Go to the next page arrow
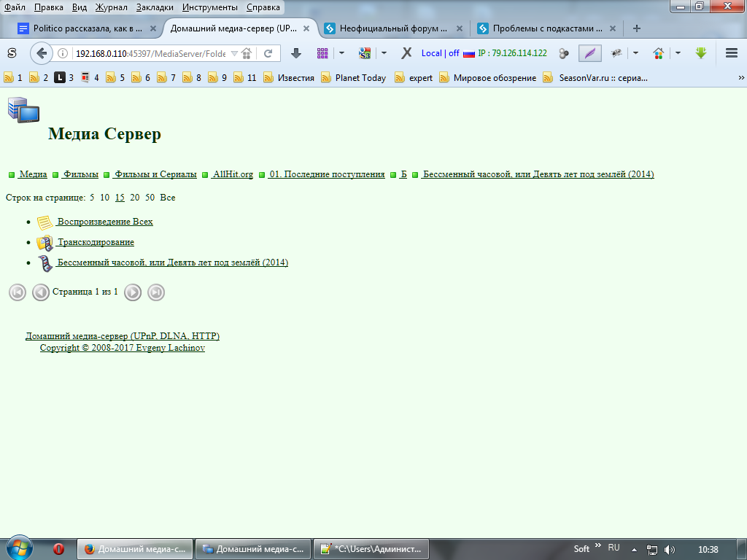 tap(132, 292)
